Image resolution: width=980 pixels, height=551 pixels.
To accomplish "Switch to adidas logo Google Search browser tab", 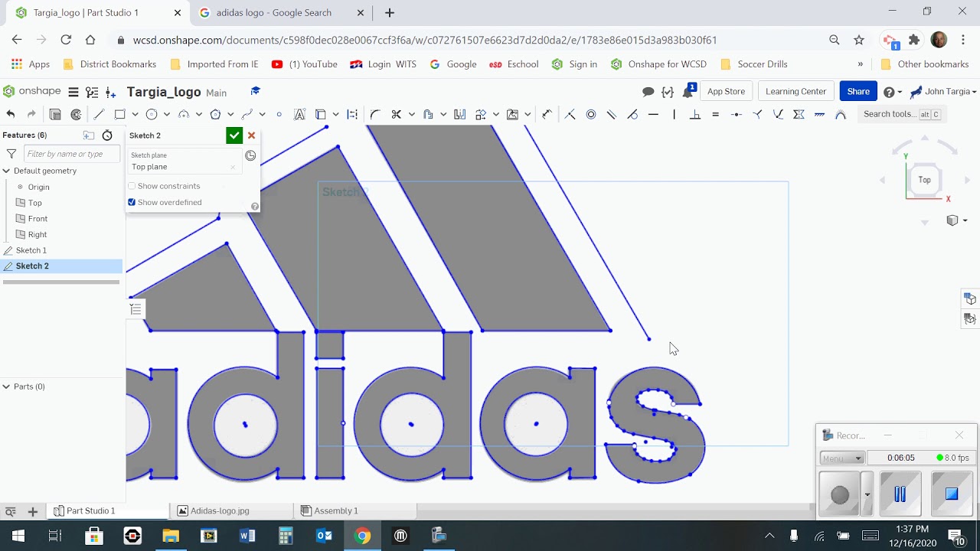I will [274, 12].
